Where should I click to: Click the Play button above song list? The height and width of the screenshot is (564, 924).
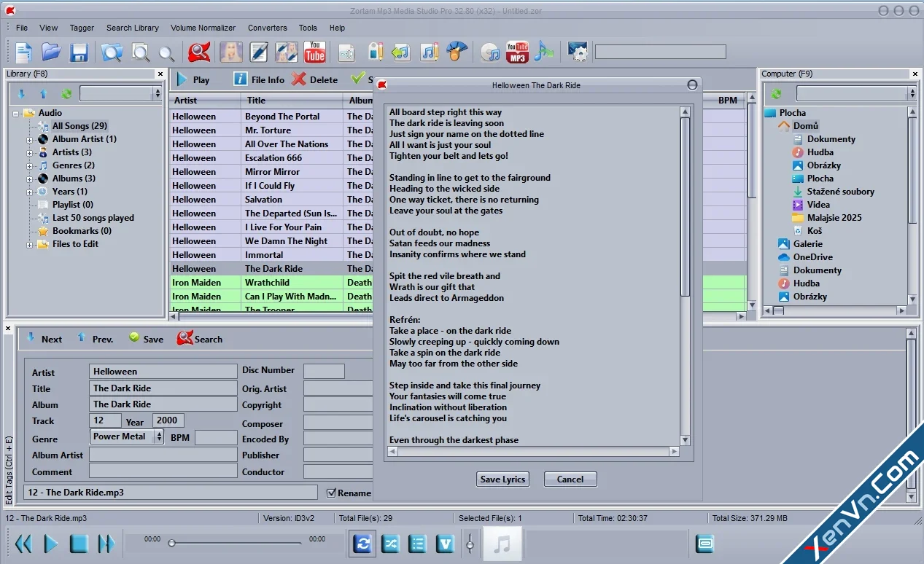click(192, 79)
